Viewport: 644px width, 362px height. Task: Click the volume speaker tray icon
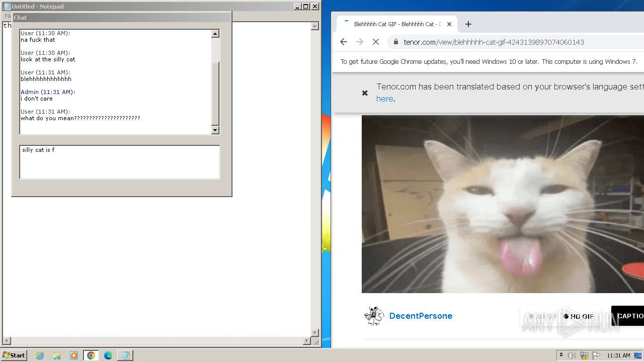572,355
